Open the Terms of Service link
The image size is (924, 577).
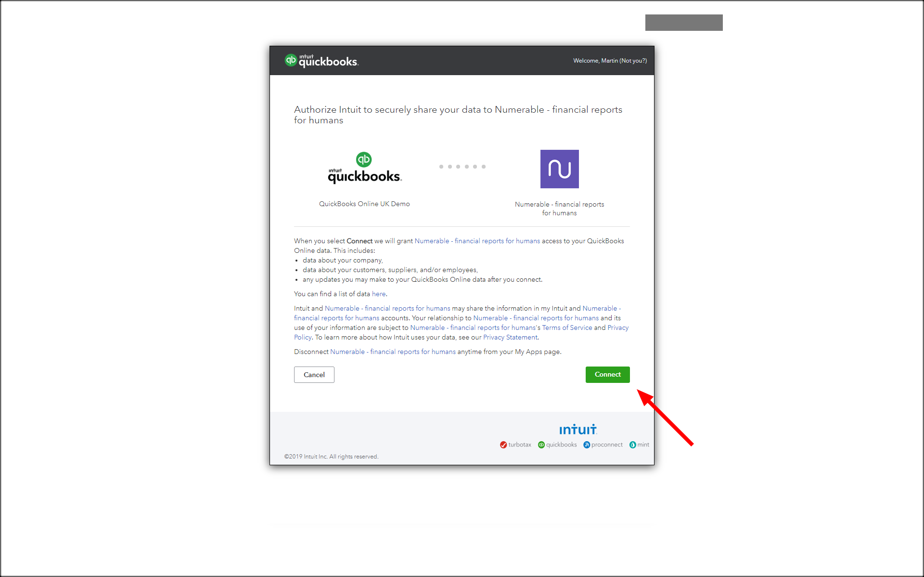(567, 328)
